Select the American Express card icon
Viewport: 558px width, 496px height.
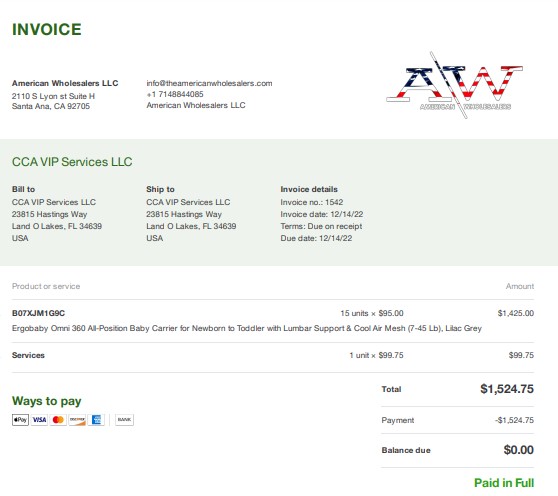(x=96, y=420)
